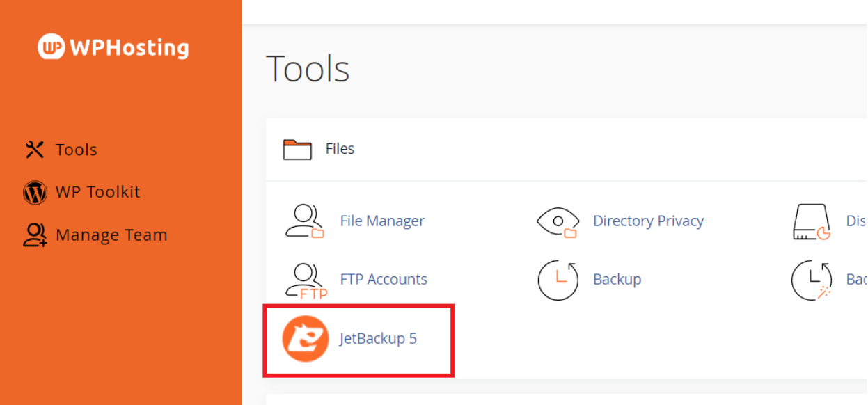868x405 pixels.
Task: Click the folder icon in Files header
Action: point(297,150)
